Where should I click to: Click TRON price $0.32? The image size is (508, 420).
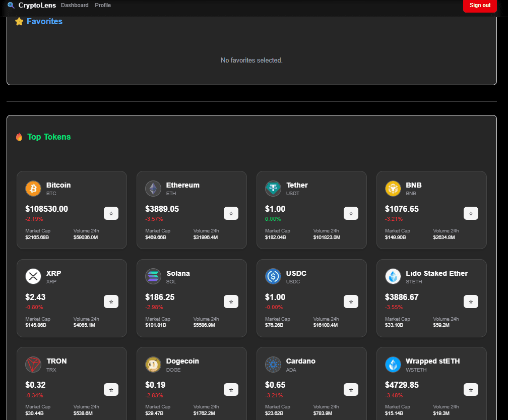pos(35,385)
